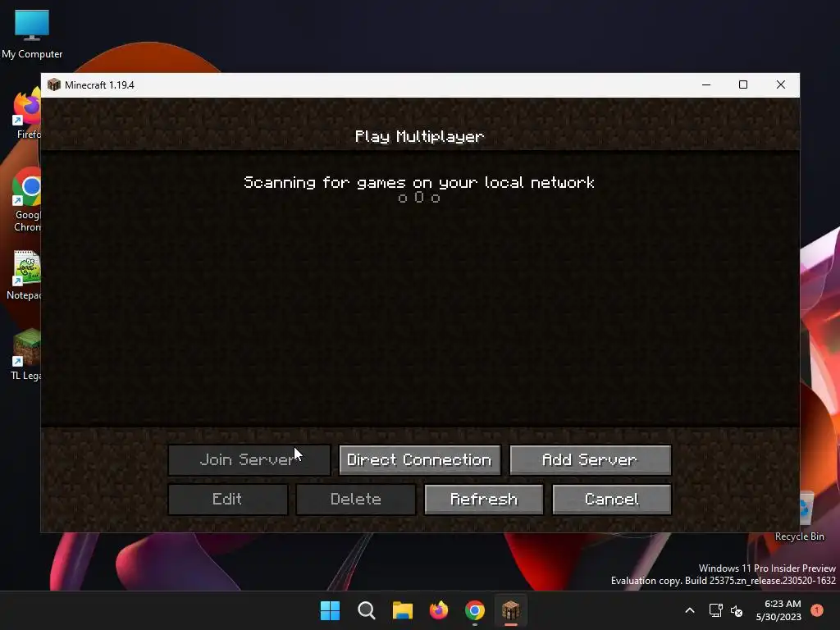Click the 'Play Multiplayer' heading

pyautogui.click(x=419, y=137)
